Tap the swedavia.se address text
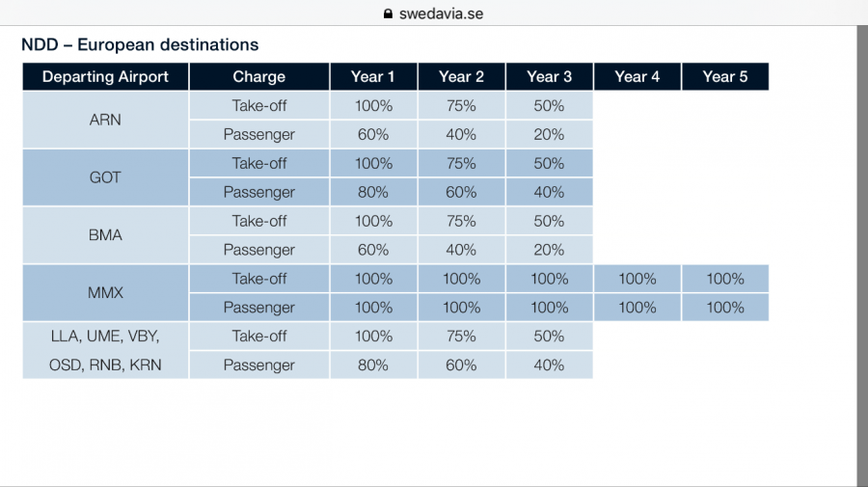868x487 pixels. tap(441, 14)
